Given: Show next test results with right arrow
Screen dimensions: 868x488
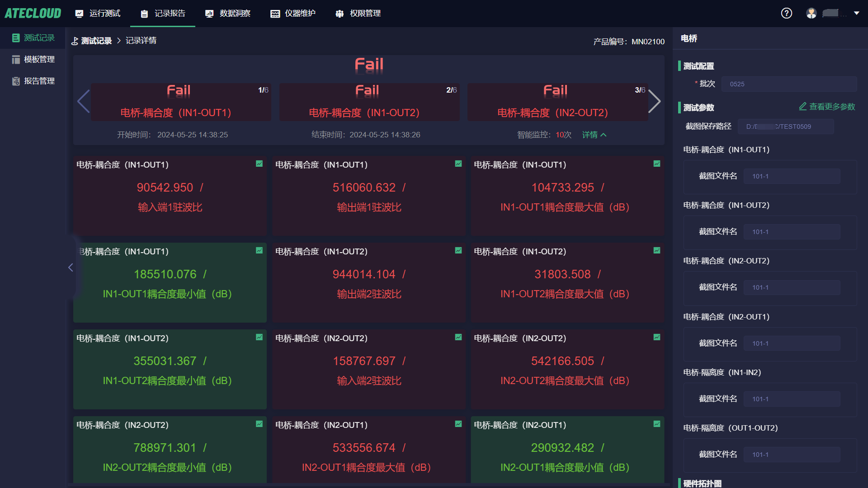Looking at the screenshot, I should point(654,101).
